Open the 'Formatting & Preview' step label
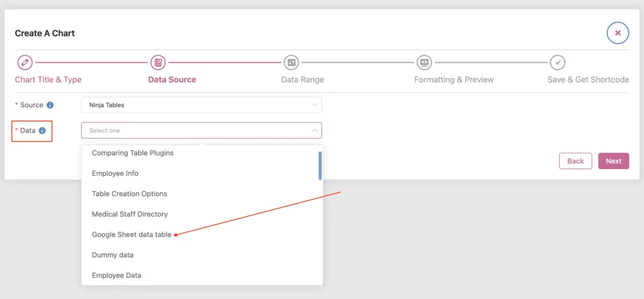Image resolution: width=644 pixels, height=299 pixels. click(454, 80)
